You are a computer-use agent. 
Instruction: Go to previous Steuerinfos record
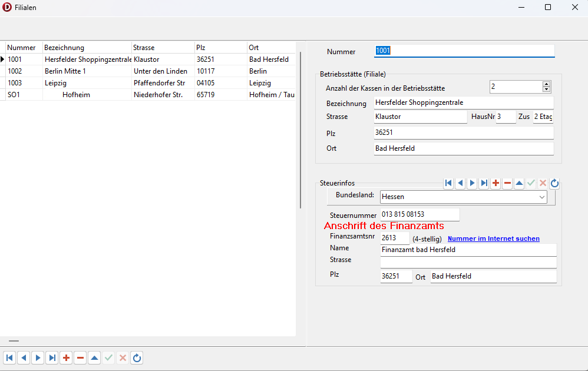[x=460, y=183]
